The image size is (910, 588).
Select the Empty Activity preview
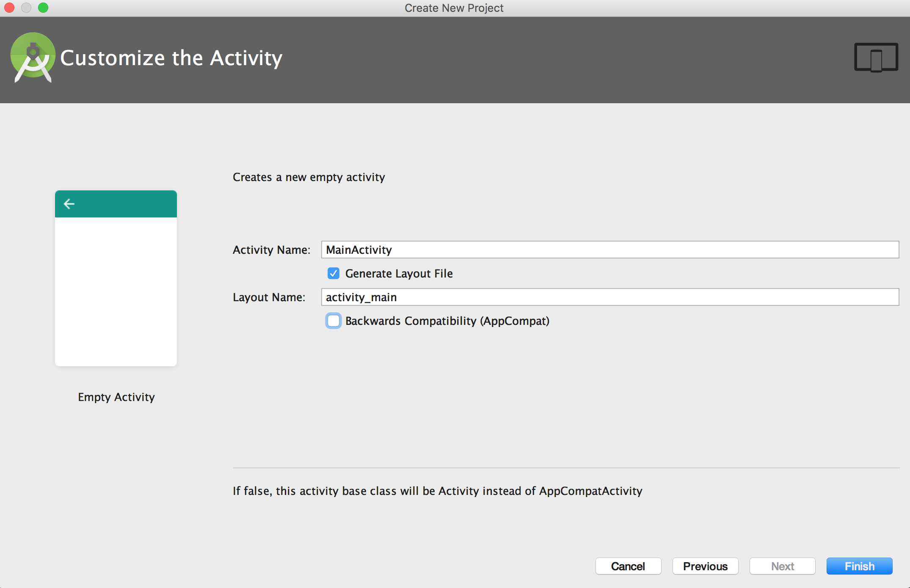(116, 278)
